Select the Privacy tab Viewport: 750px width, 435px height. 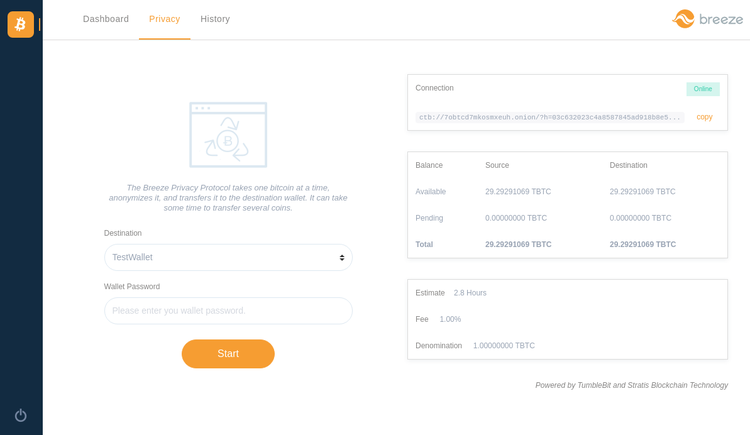pyautogui.click(x=165, y=19)
